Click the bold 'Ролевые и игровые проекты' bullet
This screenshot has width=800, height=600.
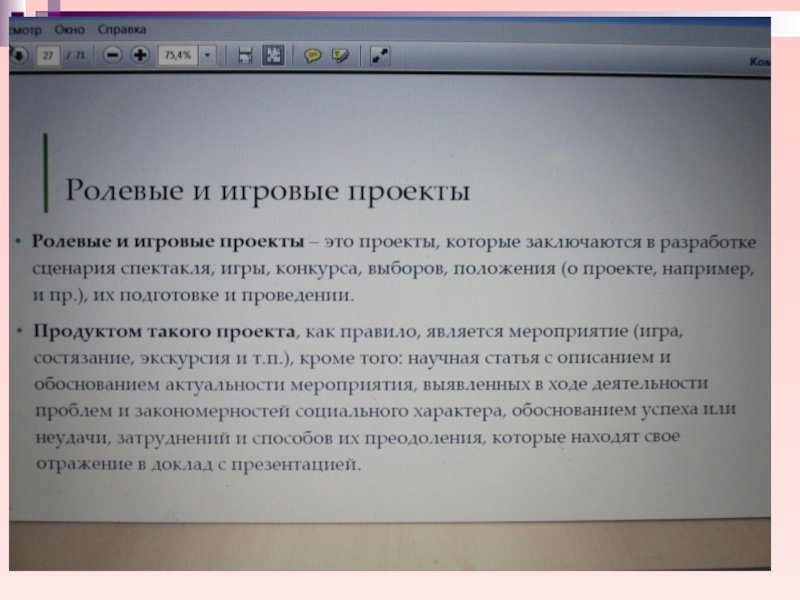click(168, 243)
